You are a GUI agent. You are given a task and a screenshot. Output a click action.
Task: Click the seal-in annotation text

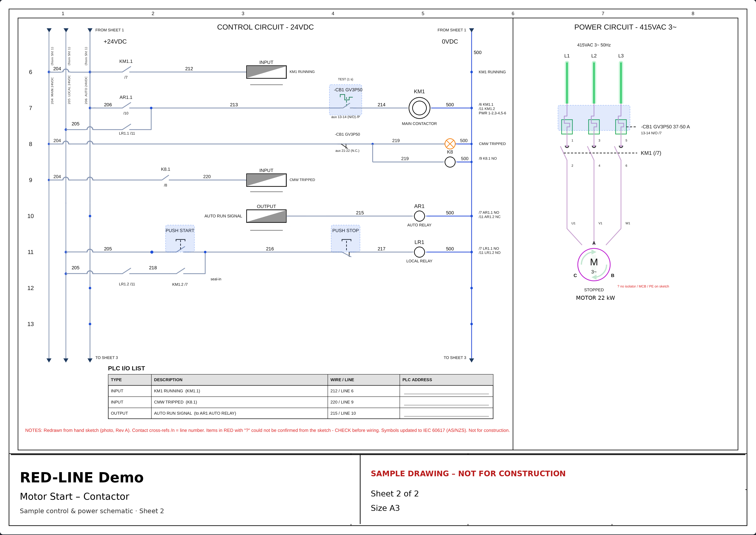[x=216, y=279]
